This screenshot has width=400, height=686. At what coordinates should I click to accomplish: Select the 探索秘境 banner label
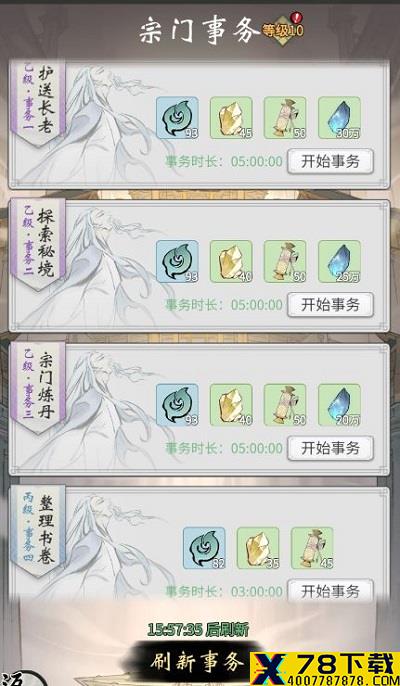tap(38, 245)
